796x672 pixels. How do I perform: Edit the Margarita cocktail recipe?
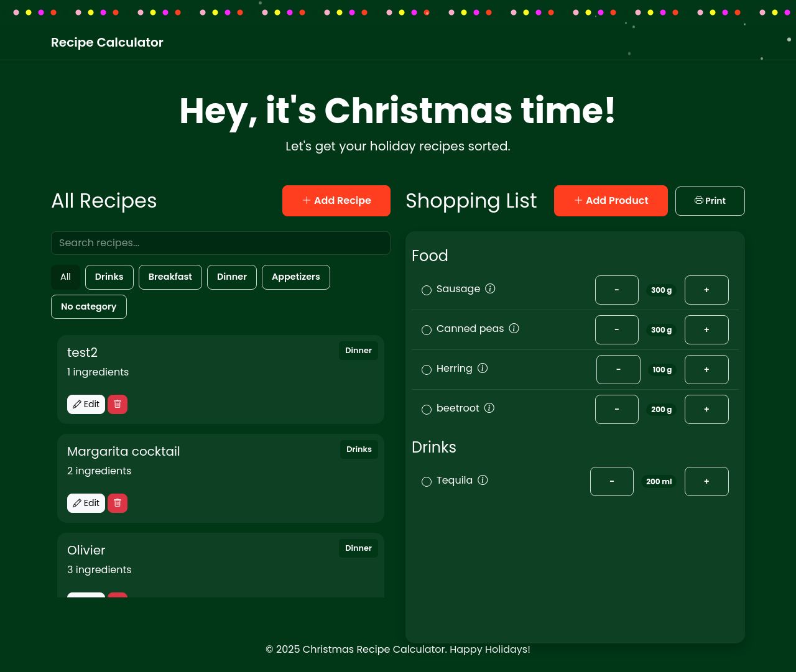pyautogui.click(x=86, y=503)
